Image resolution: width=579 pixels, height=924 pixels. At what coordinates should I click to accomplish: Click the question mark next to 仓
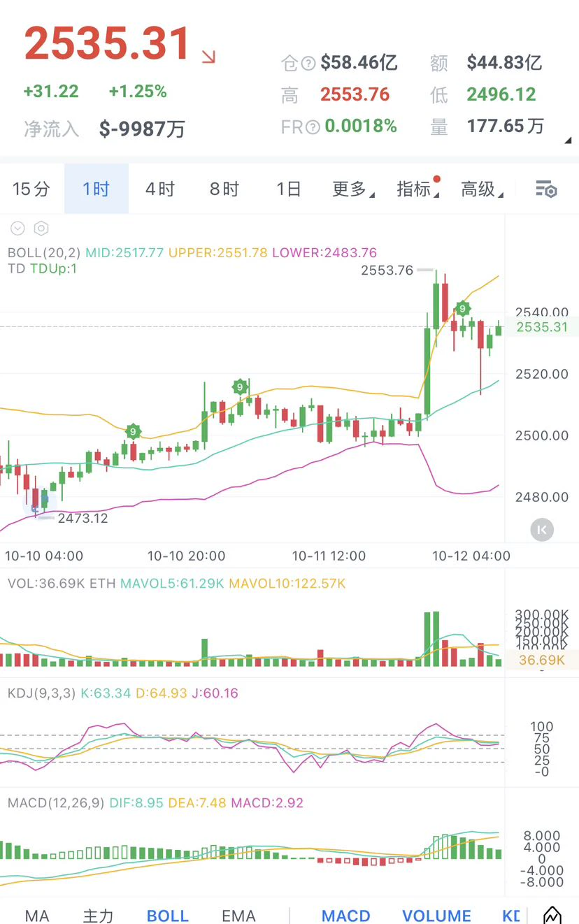click(308, 64)
